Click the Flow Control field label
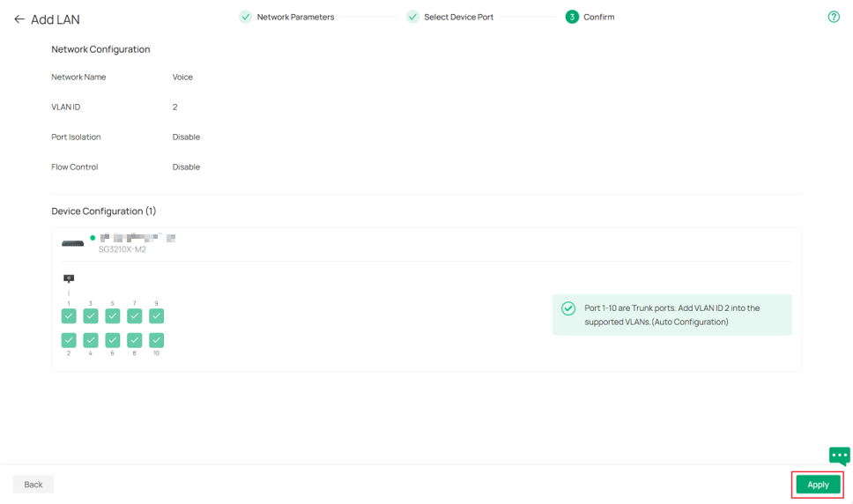This screenshot has height=504, width=853. pyautogui.click(x=75, y=167)
